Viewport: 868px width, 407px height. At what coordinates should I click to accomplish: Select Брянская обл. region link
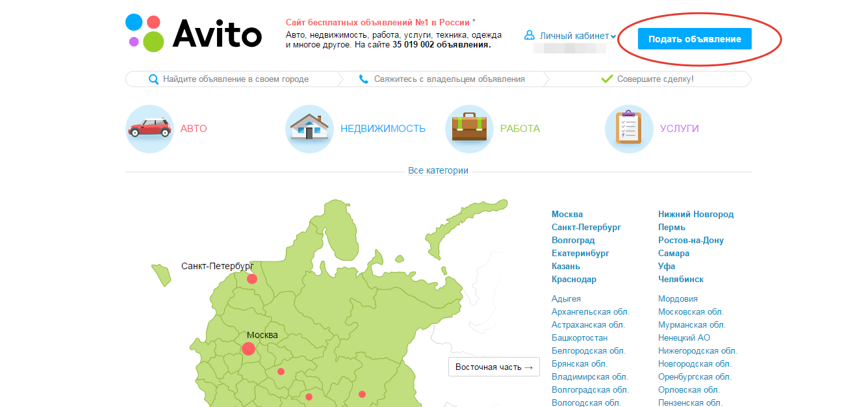click(x=580, y=363)
